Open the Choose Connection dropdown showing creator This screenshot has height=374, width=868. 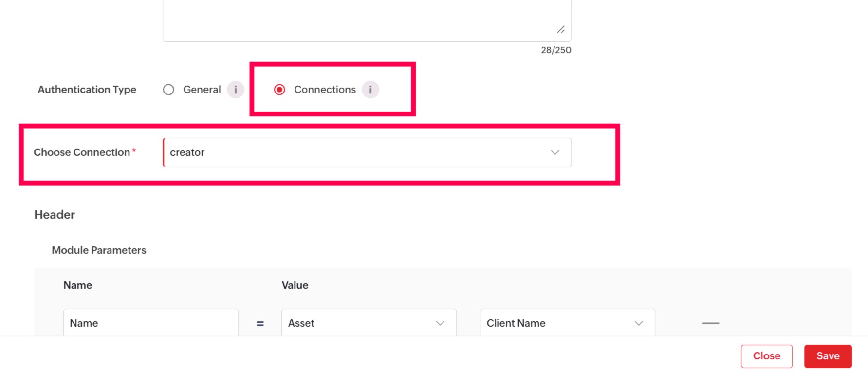(367, 152)
